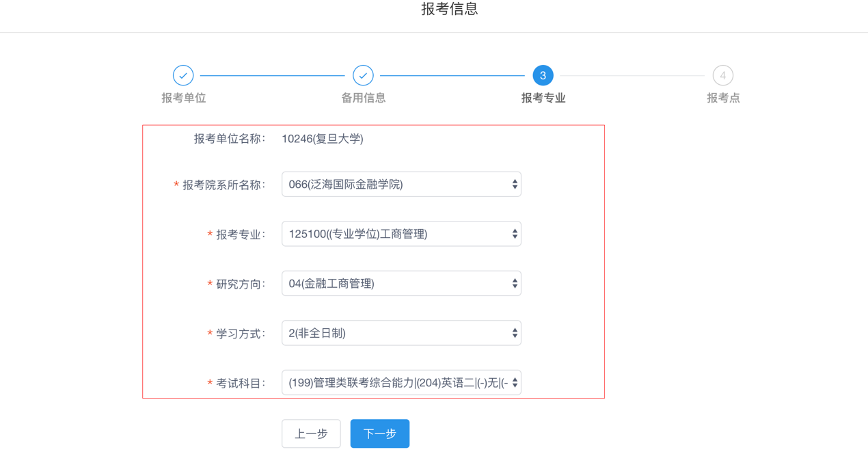Jump to the 报考点 step label
Viewport: 868px width, 469px height.
pyautogui.click(x=722, y=98)
